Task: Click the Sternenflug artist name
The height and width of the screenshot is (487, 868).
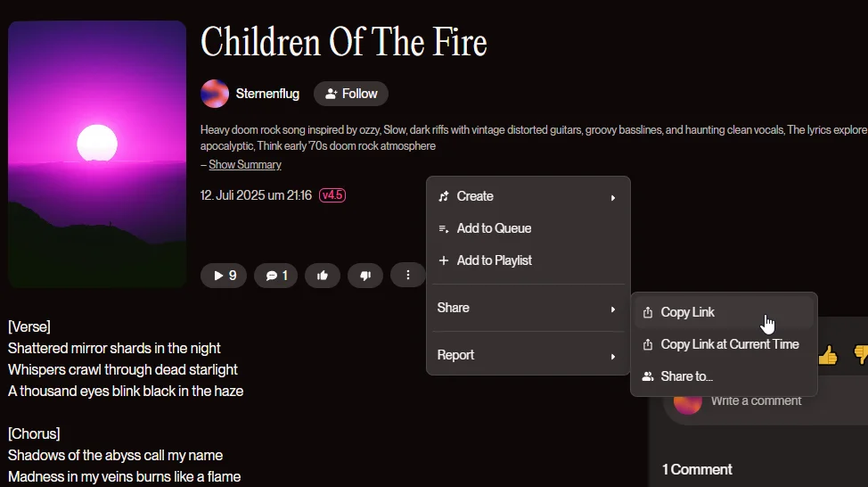Action: pyautogui.click(x=267, y=94)
